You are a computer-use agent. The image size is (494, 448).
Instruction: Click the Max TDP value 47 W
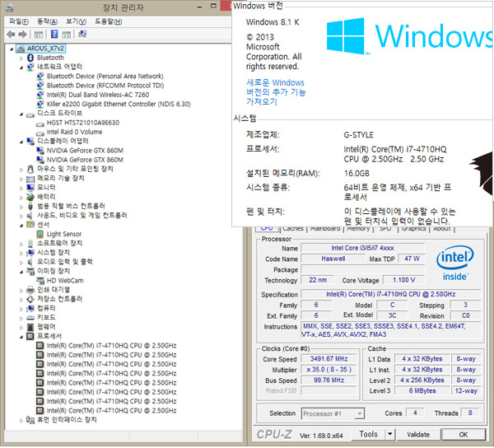[x=412, y=259]
